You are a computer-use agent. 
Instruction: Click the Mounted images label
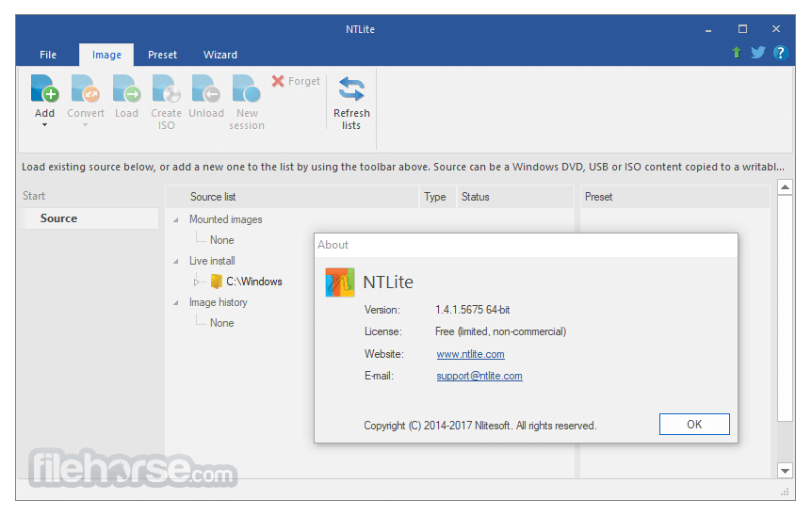(x=226, y=219)
